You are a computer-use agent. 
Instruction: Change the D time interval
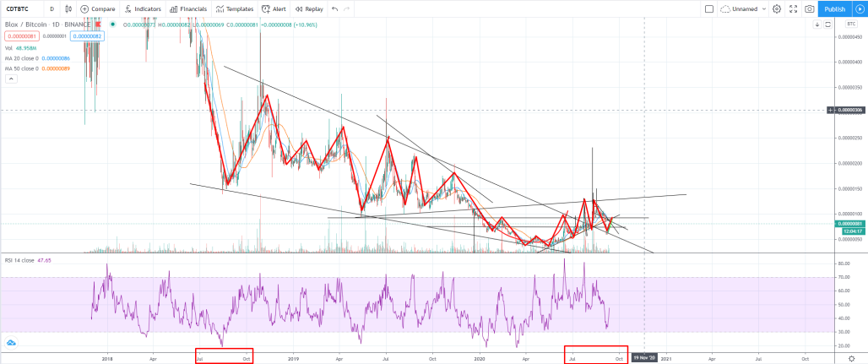point(52,8)
